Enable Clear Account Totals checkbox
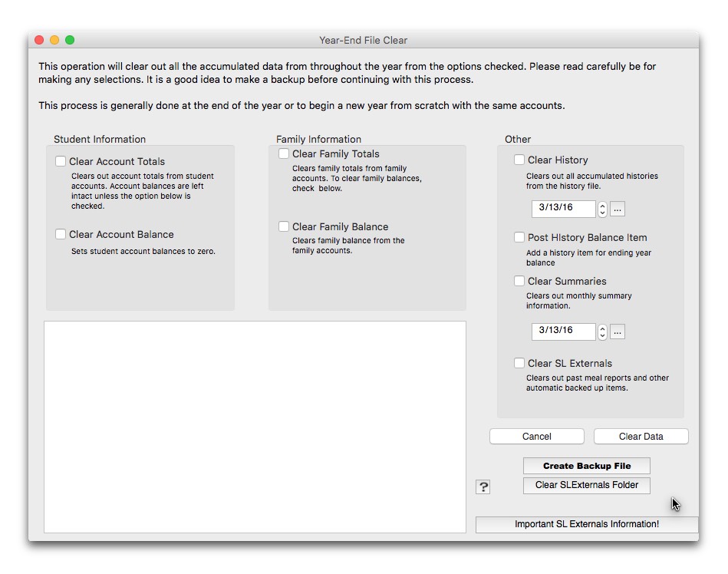The height and width of the screenshot is (574, 728). pos(61,161)
